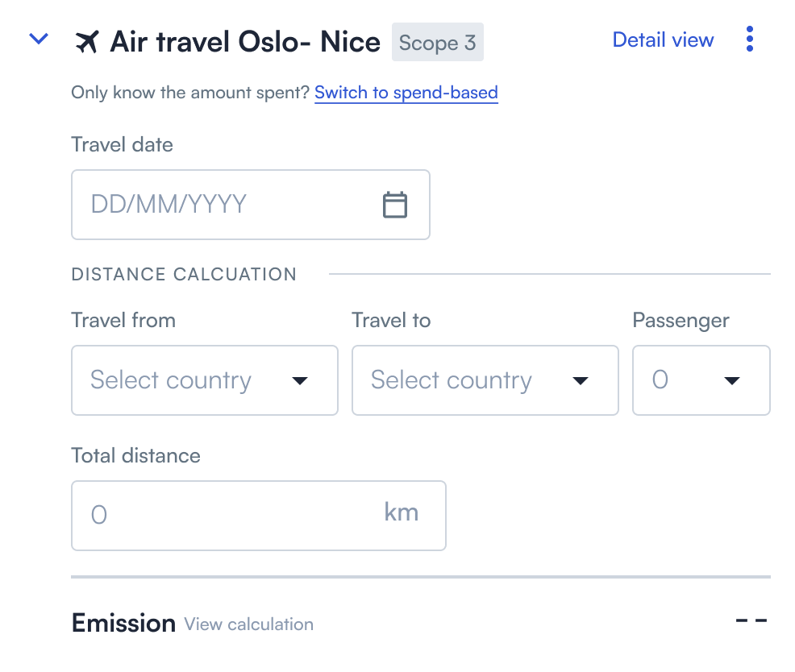
Task: Click the Emission heading
Action: (123, 623)
